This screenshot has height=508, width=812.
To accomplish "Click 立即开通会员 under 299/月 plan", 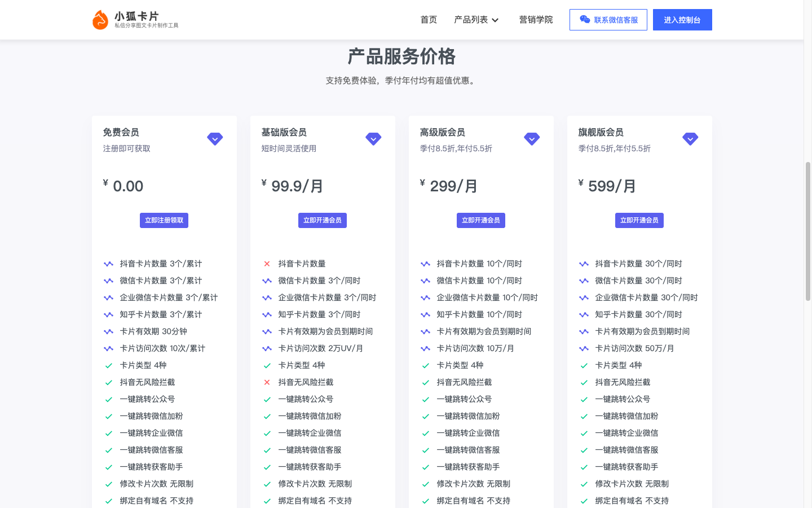I will [481, 220].
